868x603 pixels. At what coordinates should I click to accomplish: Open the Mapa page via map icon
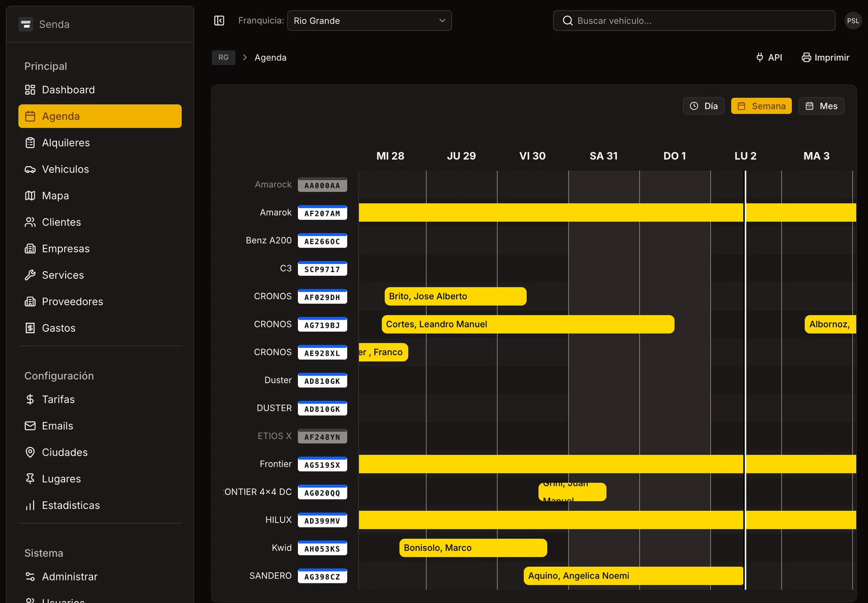coord(30,196)
